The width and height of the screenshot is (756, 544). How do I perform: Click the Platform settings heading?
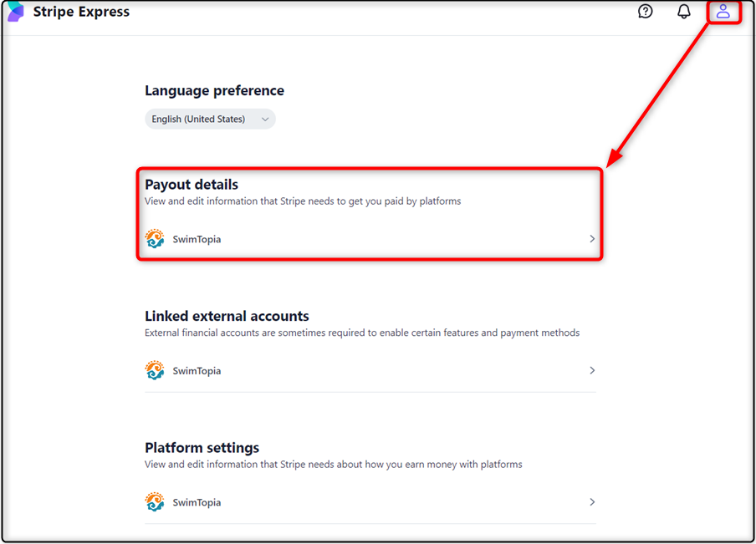[x=202, y=448]
